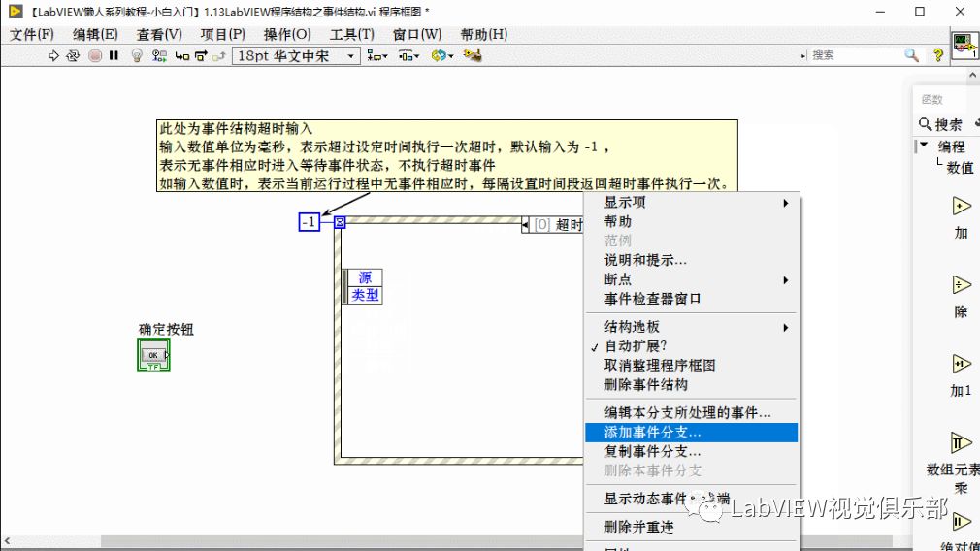Click the event timeout hourglass terminal
This screenshot has width=980, height=551.
[340, 222]
